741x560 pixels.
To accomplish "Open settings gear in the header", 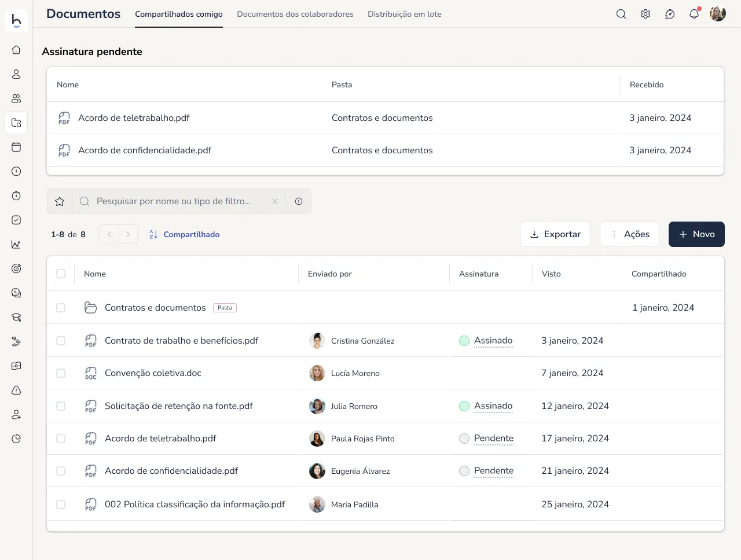I will (645, 14).
